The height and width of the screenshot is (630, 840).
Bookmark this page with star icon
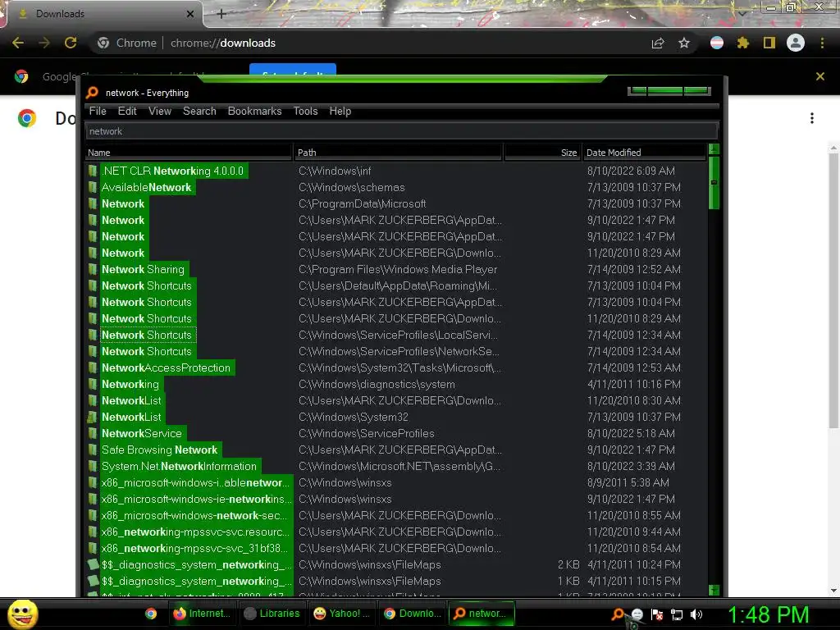684,43
